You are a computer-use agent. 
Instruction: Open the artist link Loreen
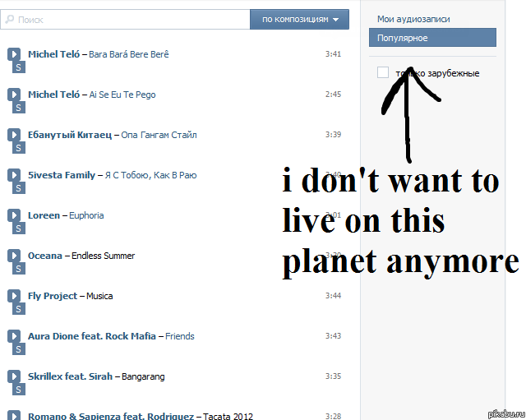tap(44, 215)
